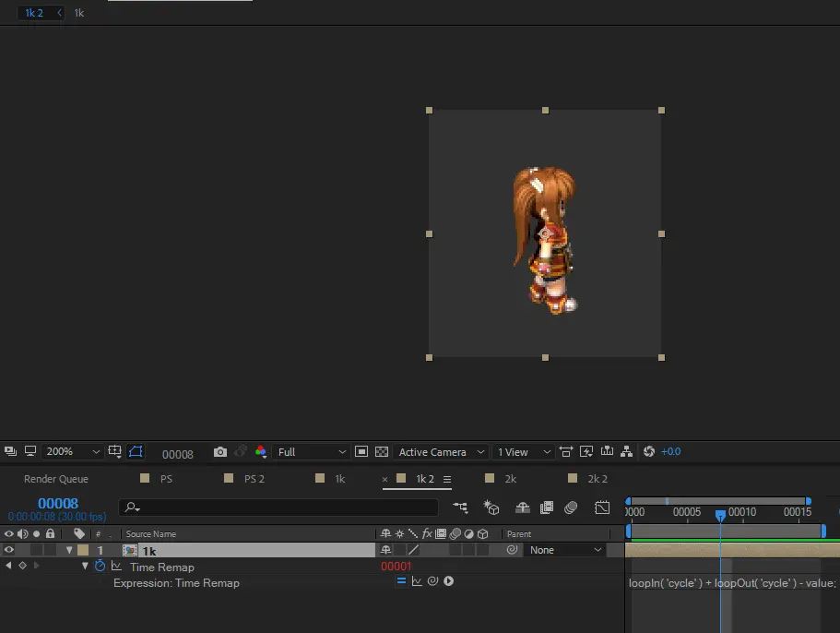Toggle mask and shape path visibility
This screenshot has width=840, height=633.
point(136,452)
